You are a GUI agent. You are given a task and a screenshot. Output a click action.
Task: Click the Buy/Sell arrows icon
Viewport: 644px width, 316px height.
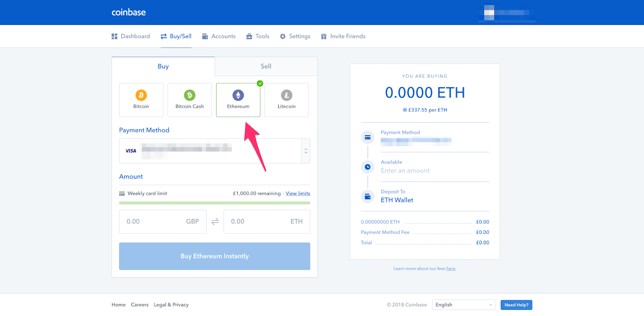click(x=163, y=36)
